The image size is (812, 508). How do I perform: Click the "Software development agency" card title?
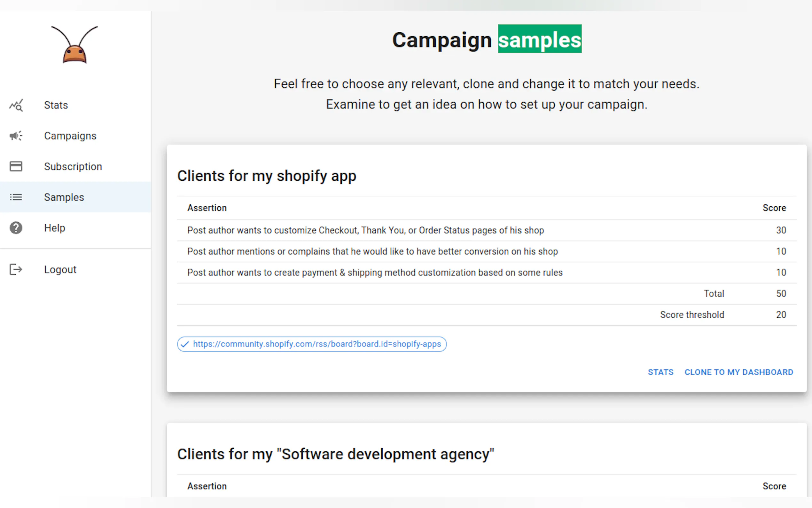pos(335,454)
